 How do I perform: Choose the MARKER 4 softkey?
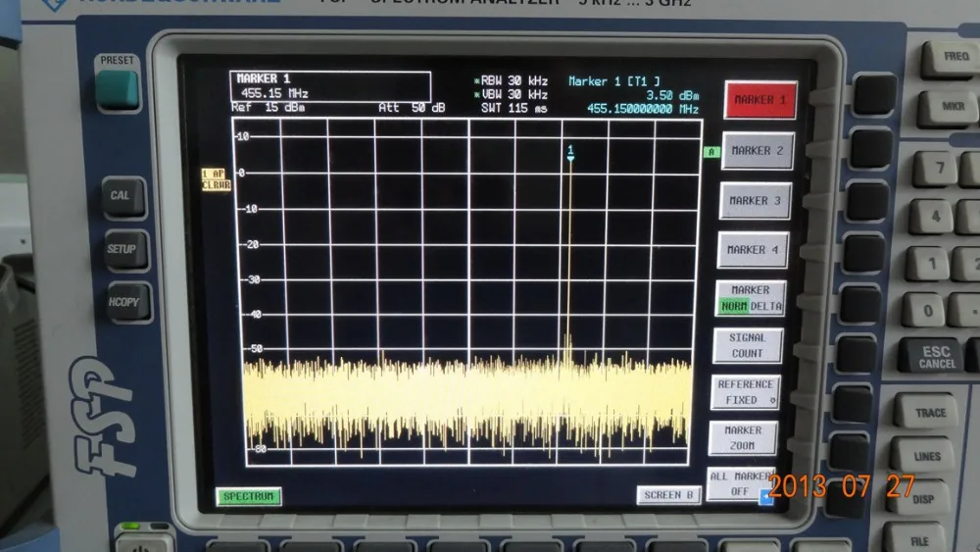[753, 250]
